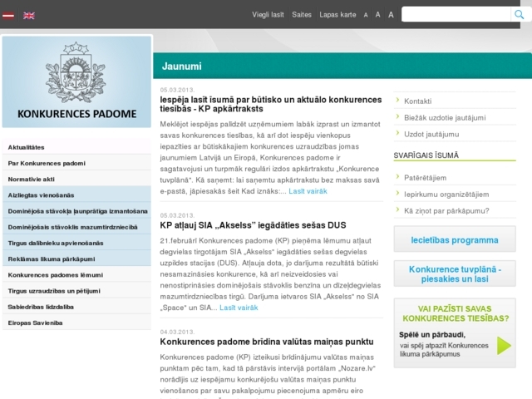Click Konkurences Padome coat of arms logo
The height and width of the screenshot is (399, 532).
pos(76,81)
